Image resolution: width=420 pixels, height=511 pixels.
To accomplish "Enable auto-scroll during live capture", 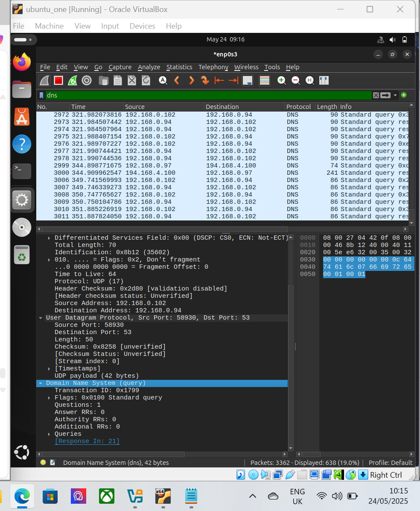I will click(x=247, y=80).
